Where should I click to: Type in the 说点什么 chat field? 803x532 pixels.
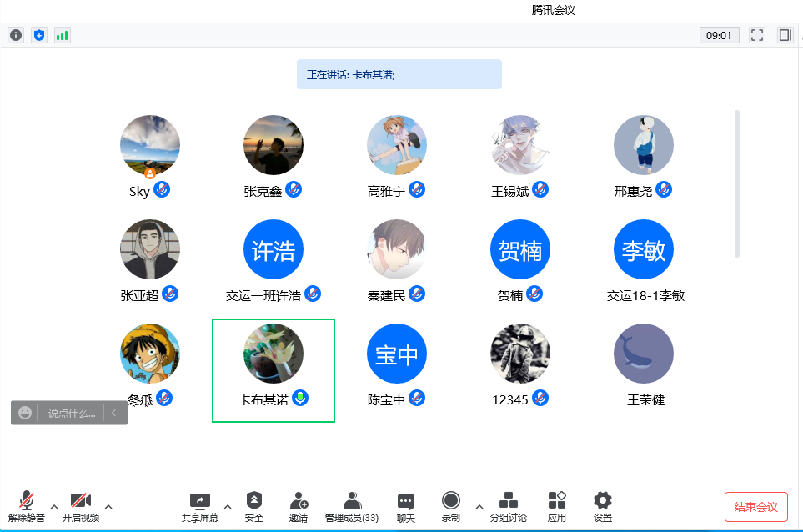point(71,413)
